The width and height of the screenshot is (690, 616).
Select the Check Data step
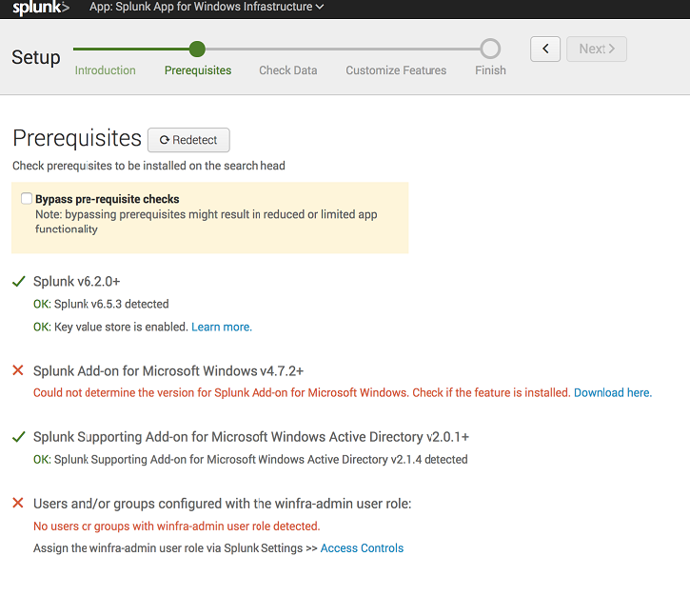[x=288, y=70]
